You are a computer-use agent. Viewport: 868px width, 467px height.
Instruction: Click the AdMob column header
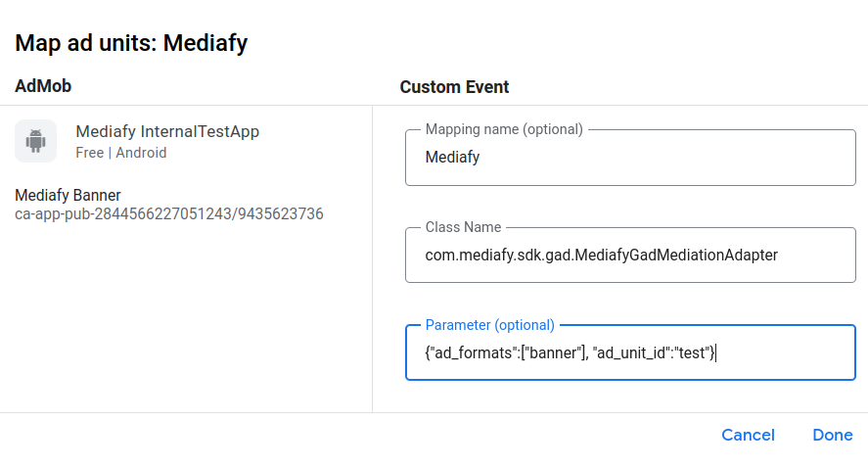tap(43, 86)
